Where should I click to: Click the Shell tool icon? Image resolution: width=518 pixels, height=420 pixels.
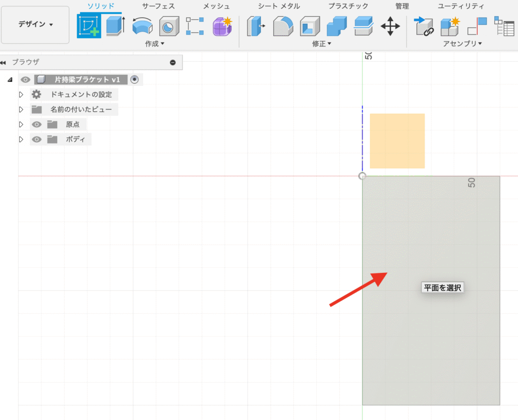pyautogui.click(x=309, y=26)
